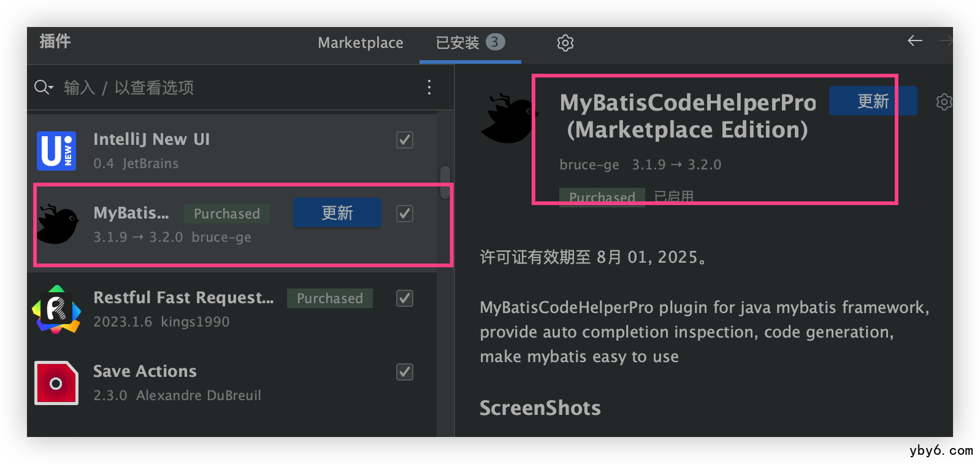
Task: Click the installed count badge 3
Action: pos(495,42)
